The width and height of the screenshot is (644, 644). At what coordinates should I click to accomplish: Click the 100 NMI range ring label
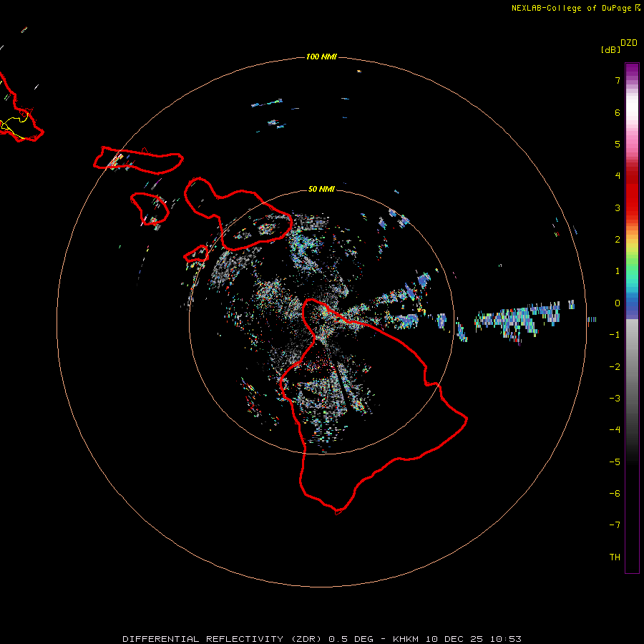(x=321, y=57)
